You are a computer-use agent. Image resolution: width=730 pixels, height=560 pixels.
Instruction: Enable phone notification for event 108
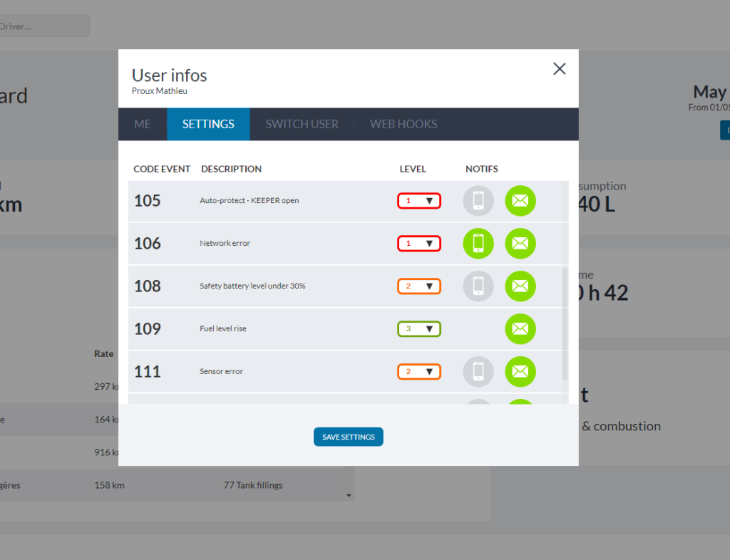pyautogui.click(x=478, y=286)
